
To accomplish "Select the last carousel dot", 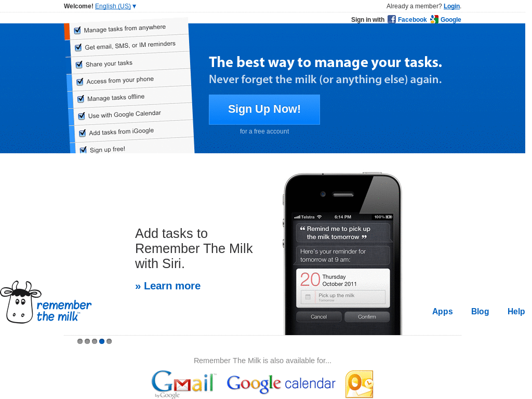I will point(109,341).
